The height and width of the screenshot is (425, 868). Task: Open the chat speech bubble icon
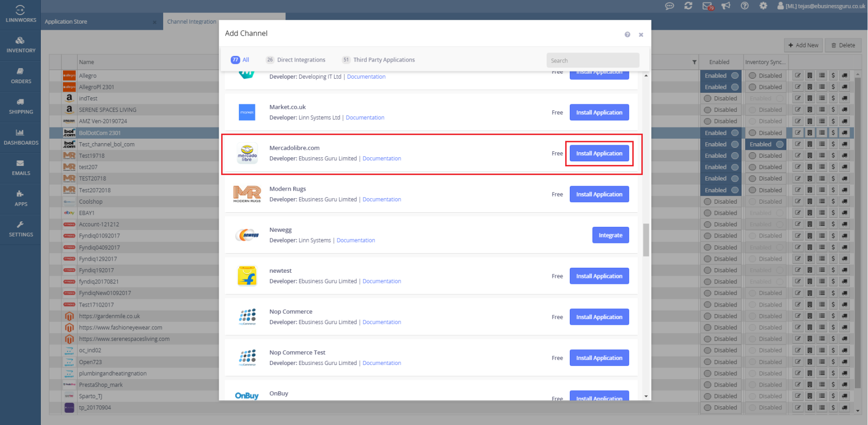click(670, 6)
